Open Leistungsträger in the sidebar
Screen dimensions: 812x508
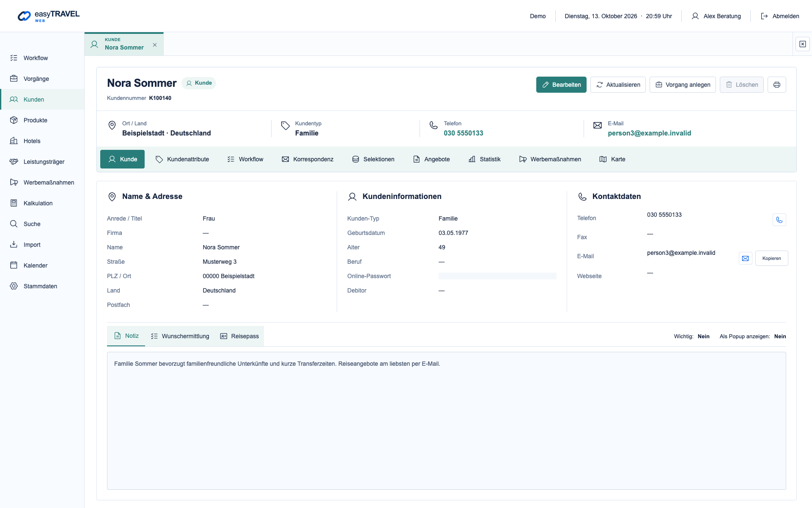point(42,162)
